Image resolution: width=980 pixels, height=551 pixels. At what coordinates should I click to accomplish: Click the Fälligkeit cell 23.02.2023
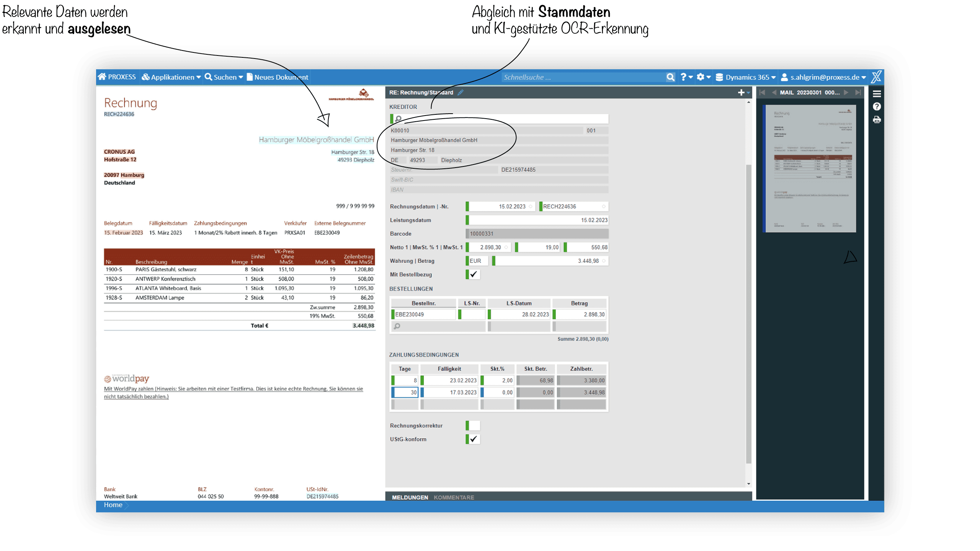pos(449,380)
